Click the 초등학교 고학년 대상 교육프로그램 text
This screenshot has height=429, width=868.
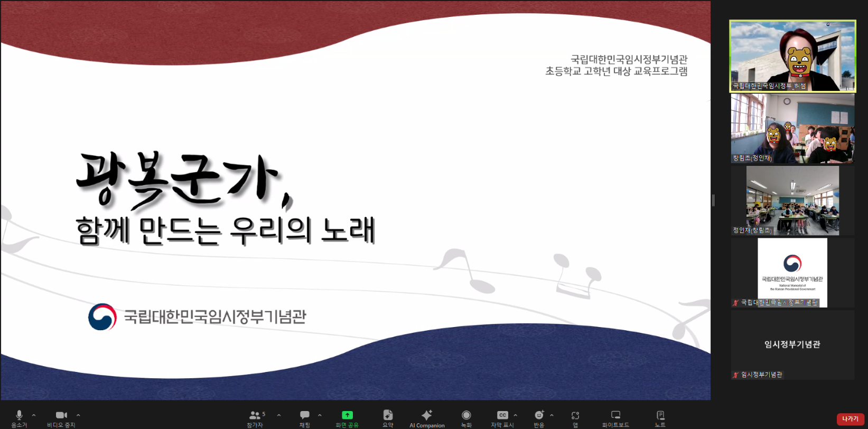[616, 71]
